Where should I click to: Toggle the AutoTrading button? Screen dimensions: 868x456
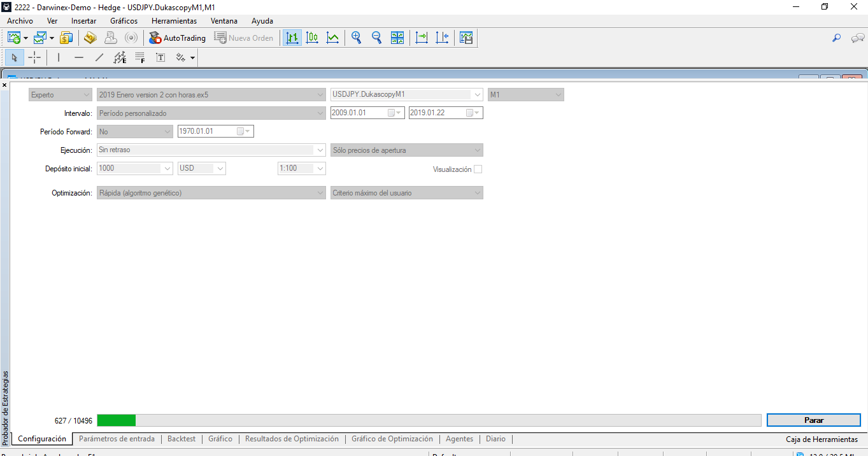pos(178,38)
